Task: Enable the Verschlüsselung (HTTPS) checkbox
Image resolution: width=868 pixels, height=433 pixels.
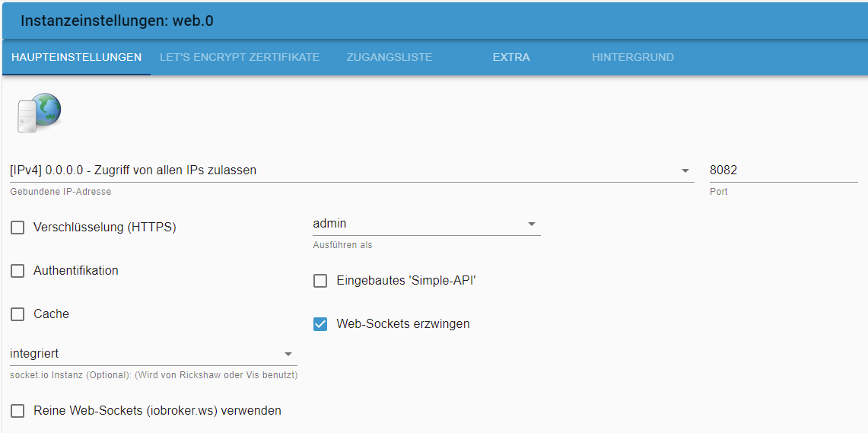Action: 17,228
